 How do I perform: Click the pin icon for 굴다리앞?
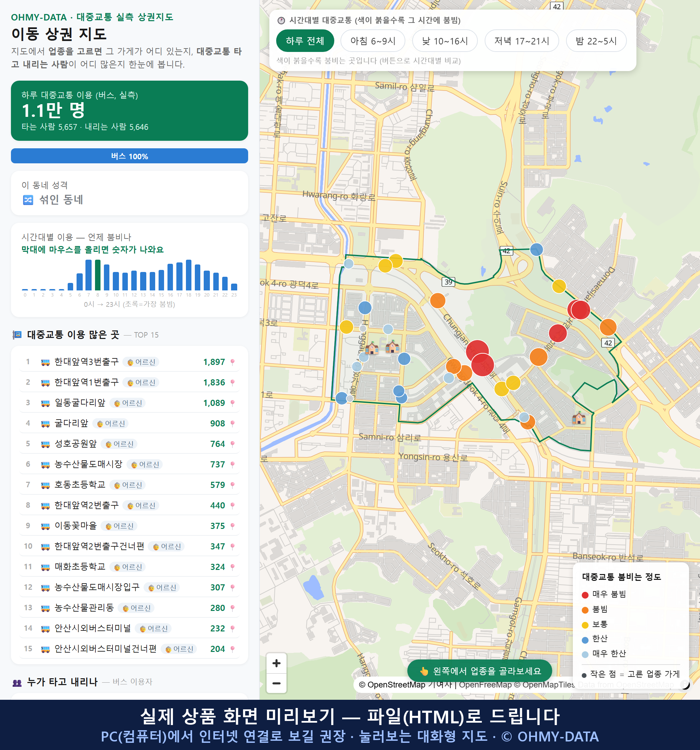[232, 424]
